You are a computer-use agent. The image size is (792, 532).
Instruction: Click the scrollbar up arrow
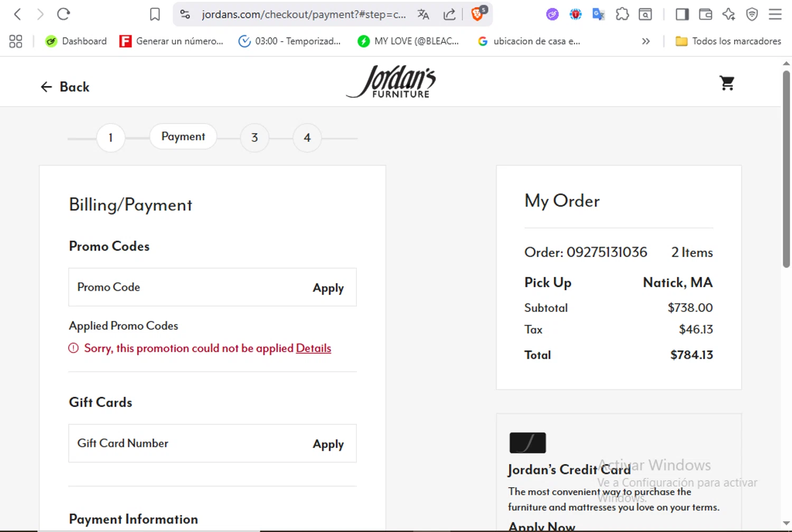786,63
